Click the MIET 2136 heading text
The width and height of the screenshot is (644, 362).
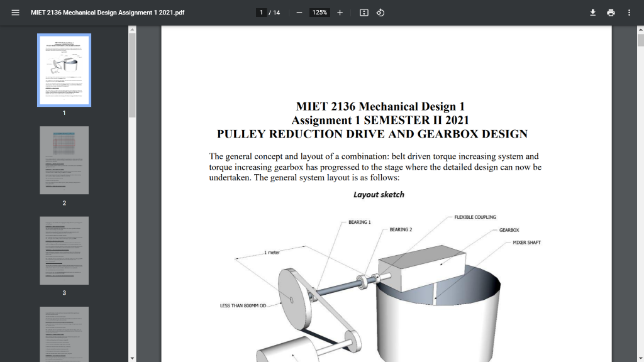[x=380, y=106]
